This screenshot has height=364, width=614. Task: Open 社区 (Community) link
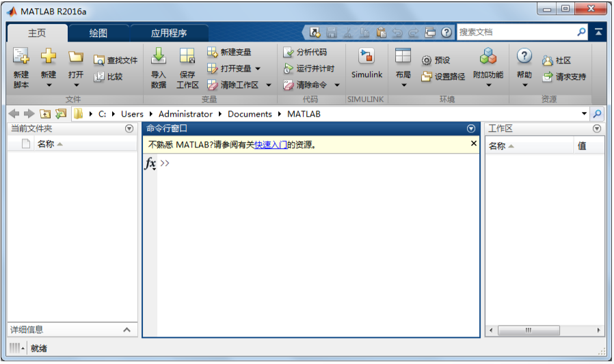[x=557, y=60]
